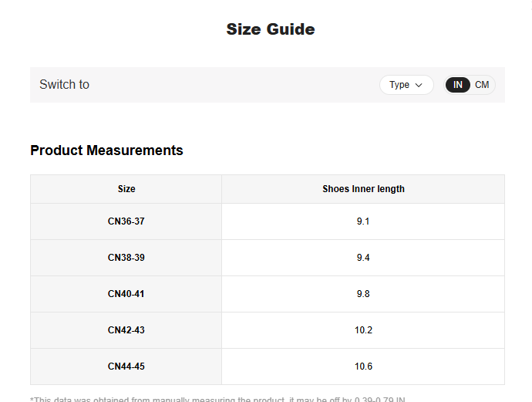
Task: Click the Size Guide title
Action: [270, 29]
